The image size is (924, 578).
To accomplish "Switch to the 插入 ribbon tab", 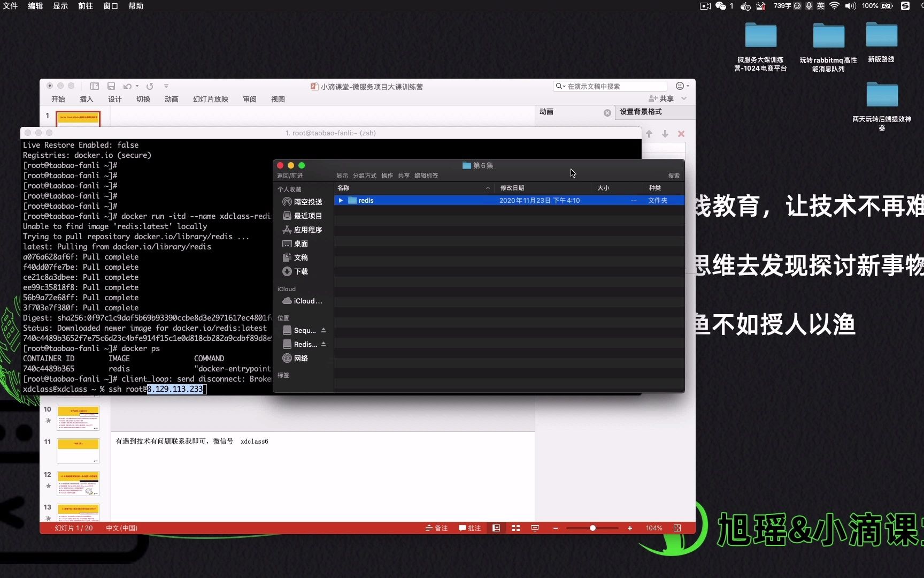I will (86, 99).
